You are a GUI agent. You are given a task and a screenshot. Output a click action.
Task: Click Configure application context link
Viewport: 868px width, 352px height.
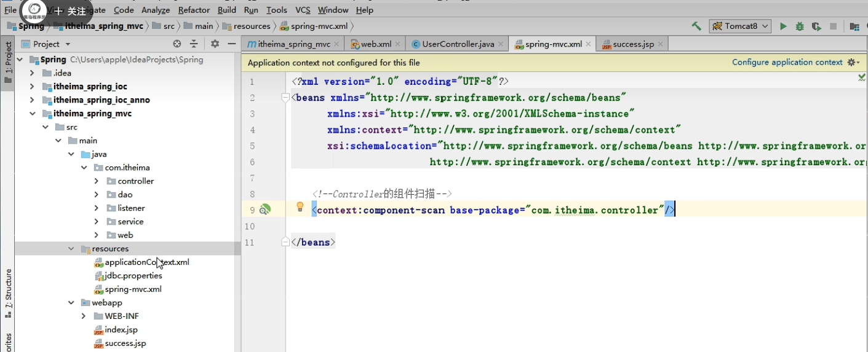787,62
